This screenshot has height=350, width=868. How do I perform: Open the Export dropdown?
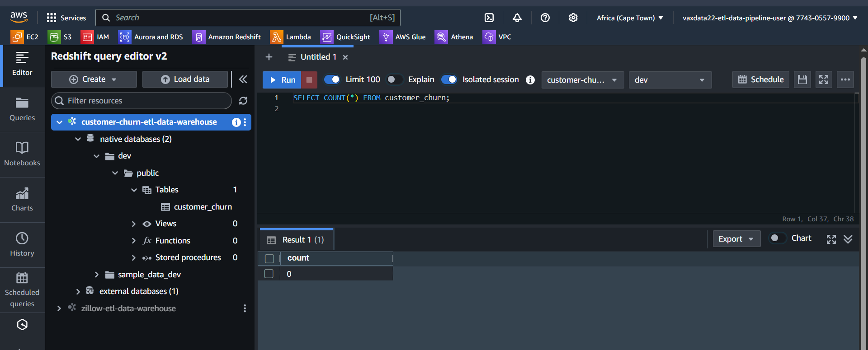click(x=736, y=239)
